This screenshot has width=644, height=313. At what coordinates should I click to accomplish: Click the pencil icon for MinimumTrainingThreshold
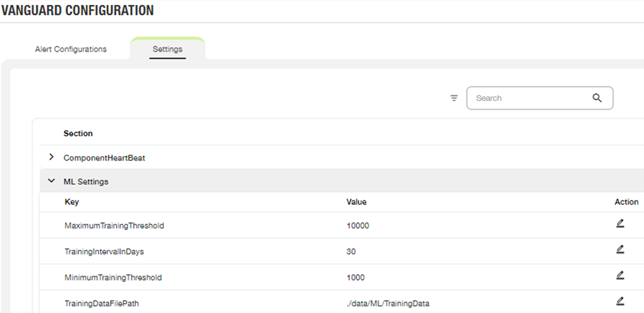620,275
